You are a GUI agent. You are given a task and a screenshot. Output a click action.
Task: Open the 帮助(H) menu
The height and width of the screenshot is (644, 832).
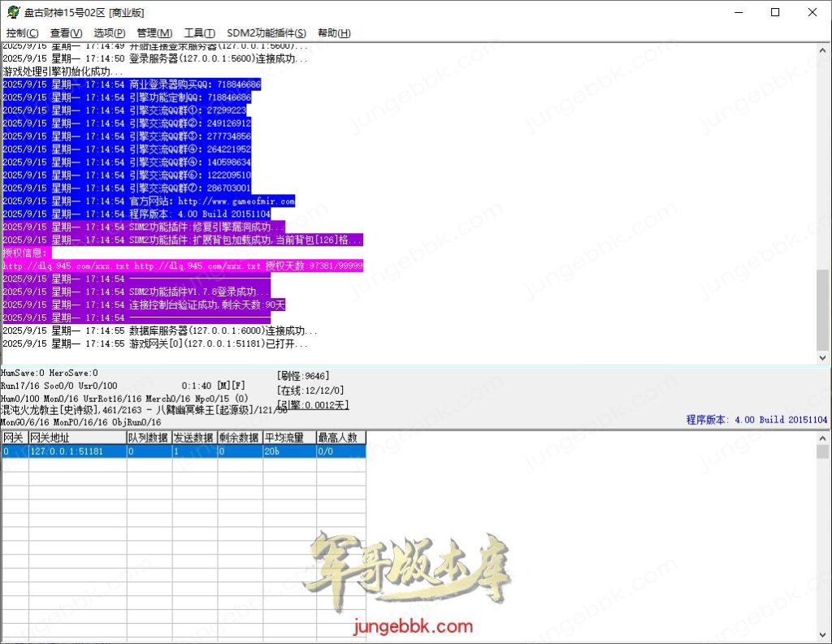pyautogui.click(x=332, y=32)
